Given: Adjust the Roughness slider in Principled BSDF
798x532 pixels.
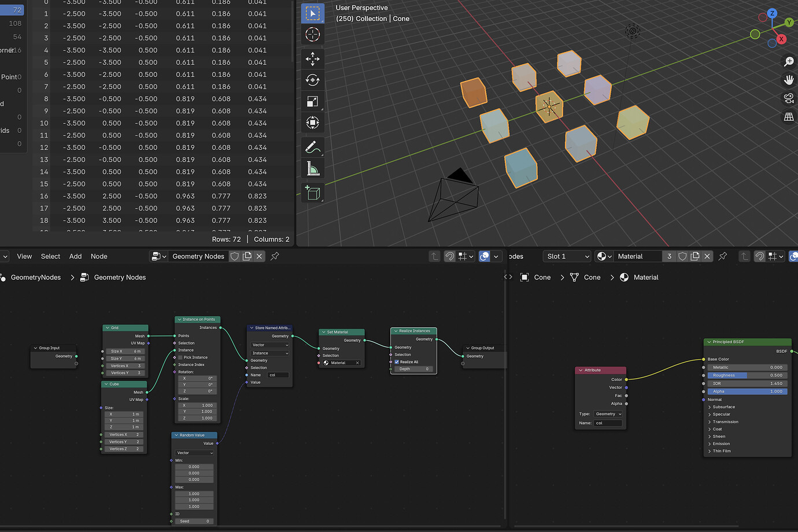Looking at the screenshot, I should (x=747, y=375).
